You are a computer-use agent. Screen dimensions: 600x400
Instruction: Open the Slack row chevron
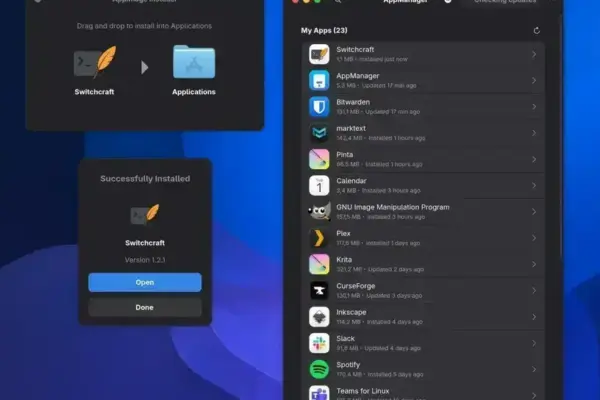[x=534, y=343]
